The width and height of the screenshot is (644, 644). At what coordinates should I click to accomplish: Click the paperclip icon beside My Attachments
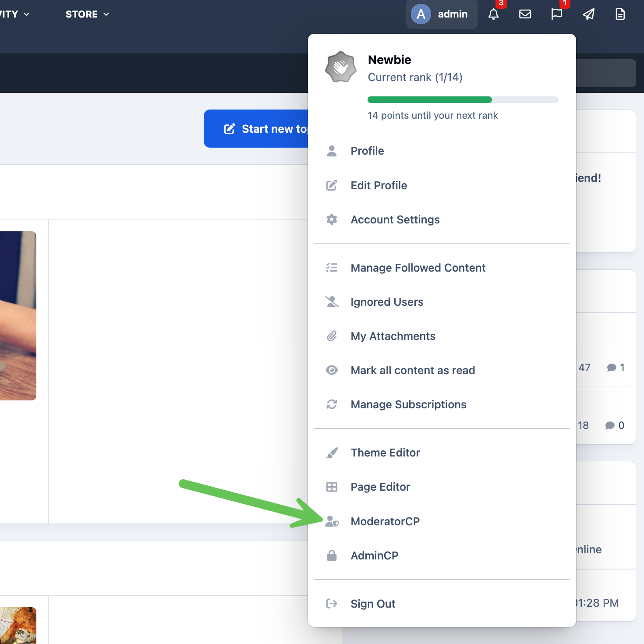(x=332, y=336)
